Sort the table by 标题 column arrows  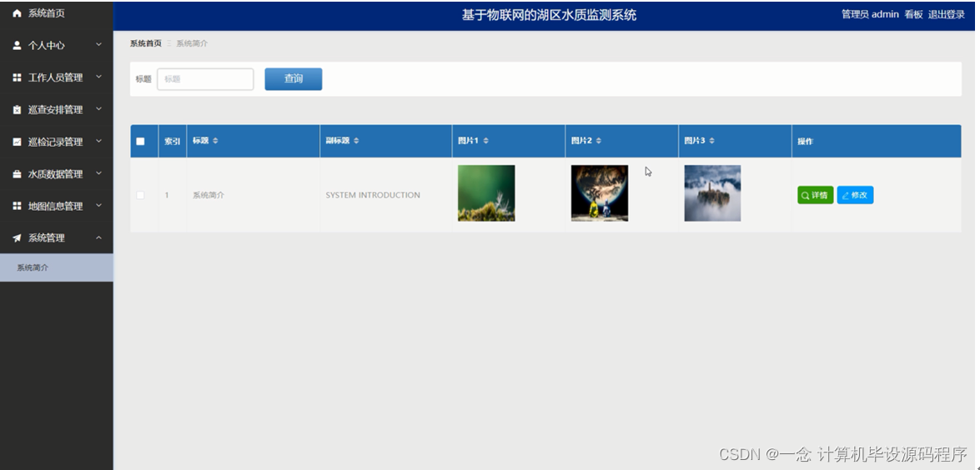tap(216, 141)
